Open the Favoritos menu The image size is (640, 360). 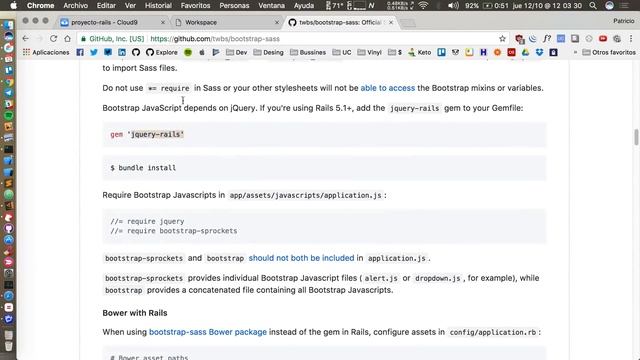tap(196, 6)
